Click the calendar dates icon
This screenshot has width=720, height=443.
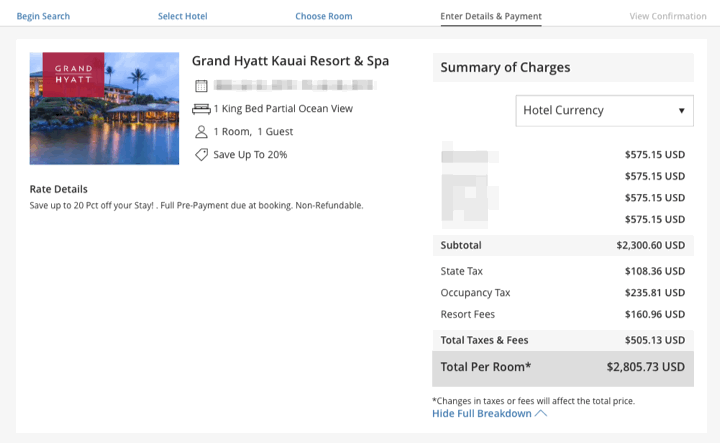pos(201,86)
